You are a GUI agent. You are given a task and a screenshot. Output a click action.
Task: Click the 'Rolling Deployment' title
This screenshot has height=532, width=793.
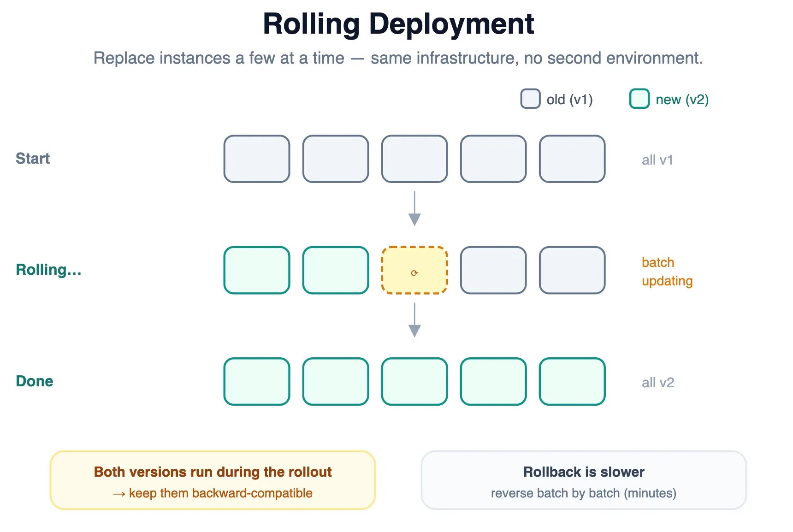[x=398, y=24]
